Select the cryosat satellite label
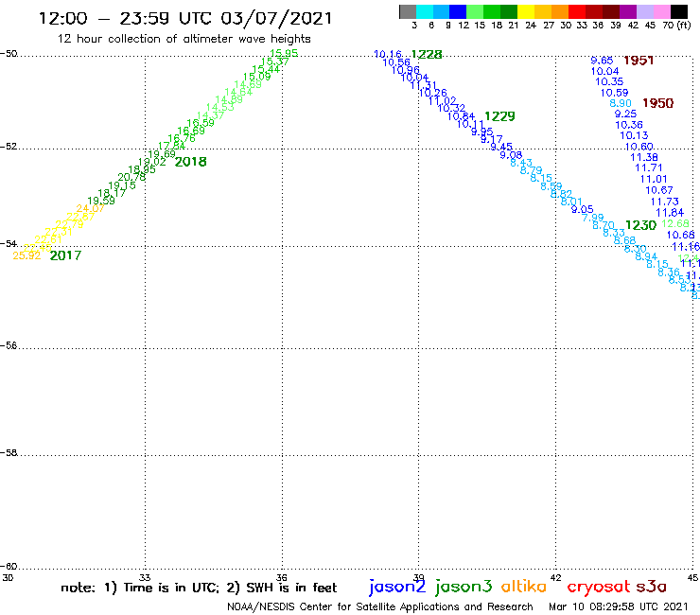 (x=599, y=588)
